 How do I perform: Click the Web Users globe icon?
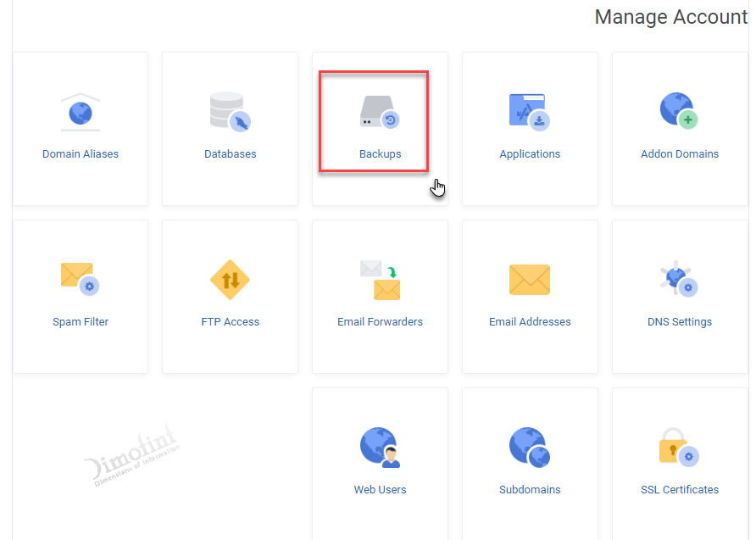pos(380,448)
